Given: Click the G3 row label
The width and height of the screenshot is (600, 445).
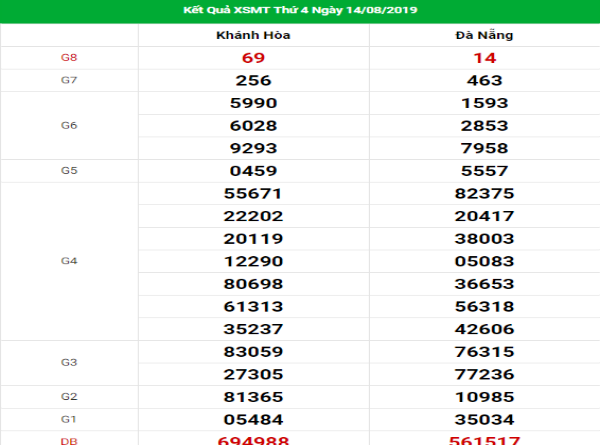Looking at the screenshot, I should [69, 362].
